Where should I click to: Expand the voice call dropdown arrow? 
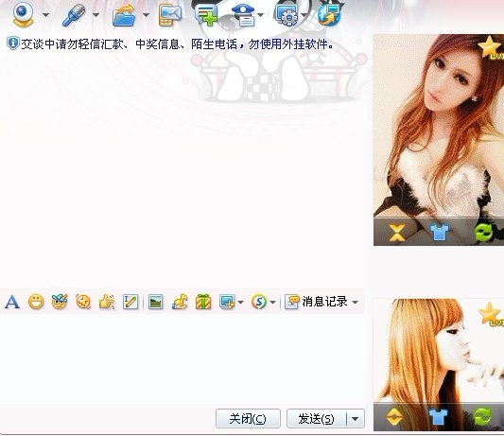[96, 15]
